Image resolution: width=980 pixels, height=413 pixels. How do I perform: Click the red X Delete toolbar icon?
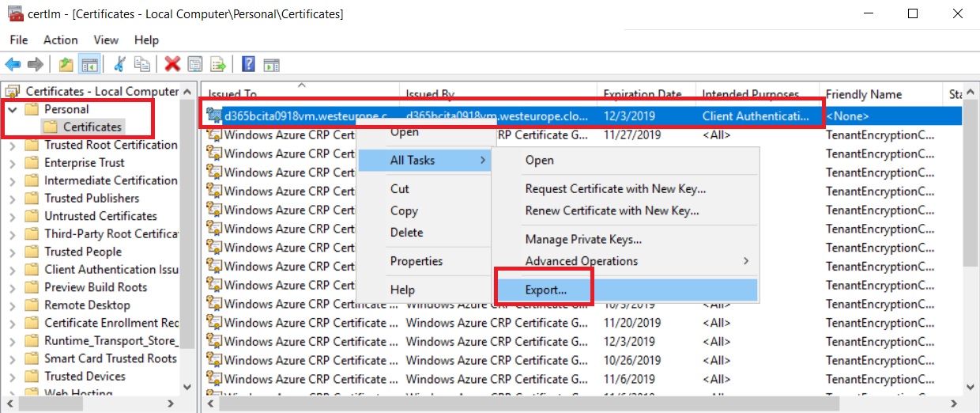[172, 64]
